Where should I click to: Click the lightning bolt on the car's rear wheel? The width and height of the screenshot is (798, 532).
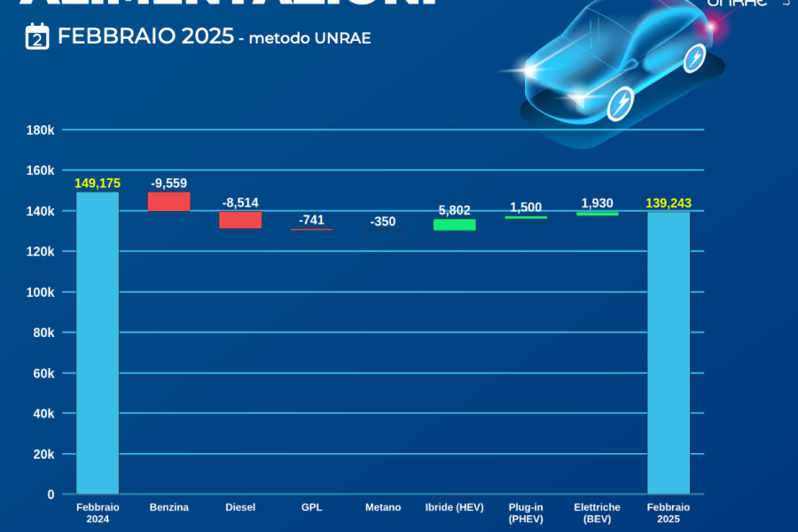694,59
